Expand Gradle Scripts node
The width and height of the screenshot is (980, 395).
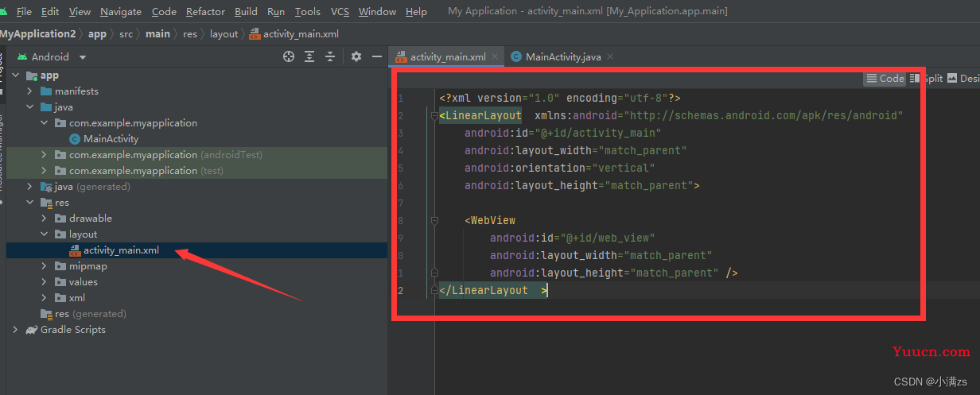(16, 330)
